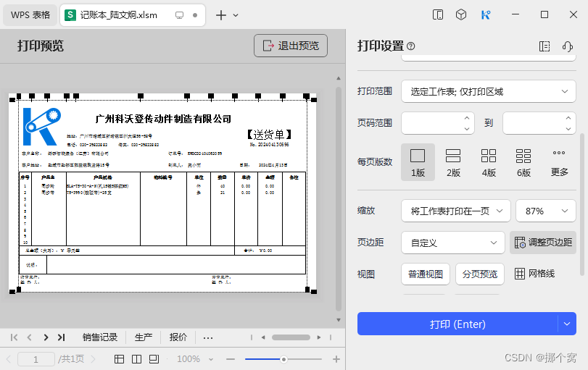The width and height of the screenshot is (588, 370).
Task: Open the headset customer support icon
Action: [x=568, y=46]
